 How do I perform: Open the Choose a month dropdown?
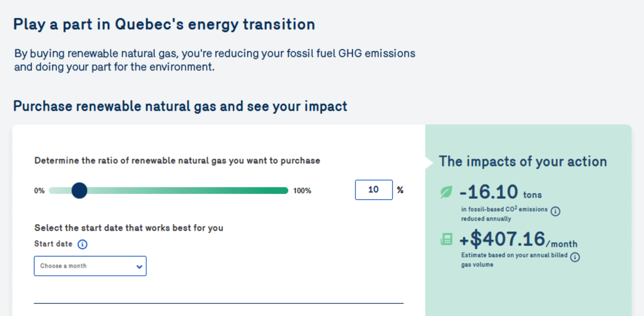90,266
